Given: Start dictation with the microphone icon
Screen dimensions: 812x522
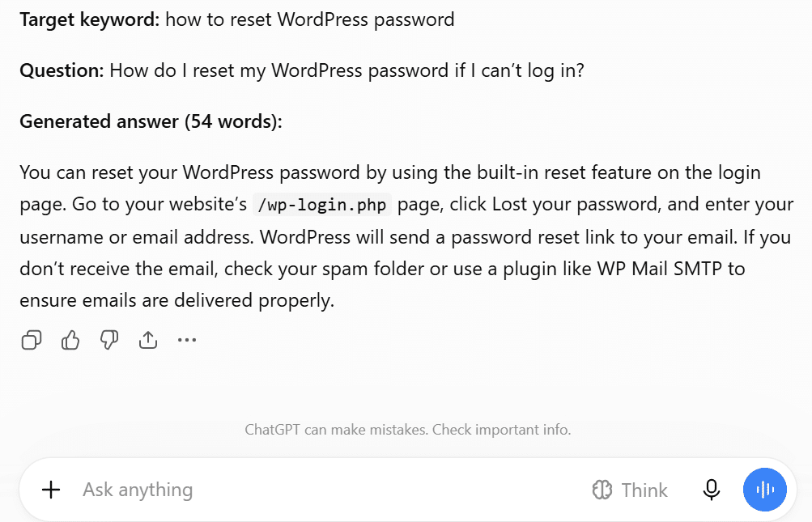Looking at the screenshot, I should click(712, 490).
